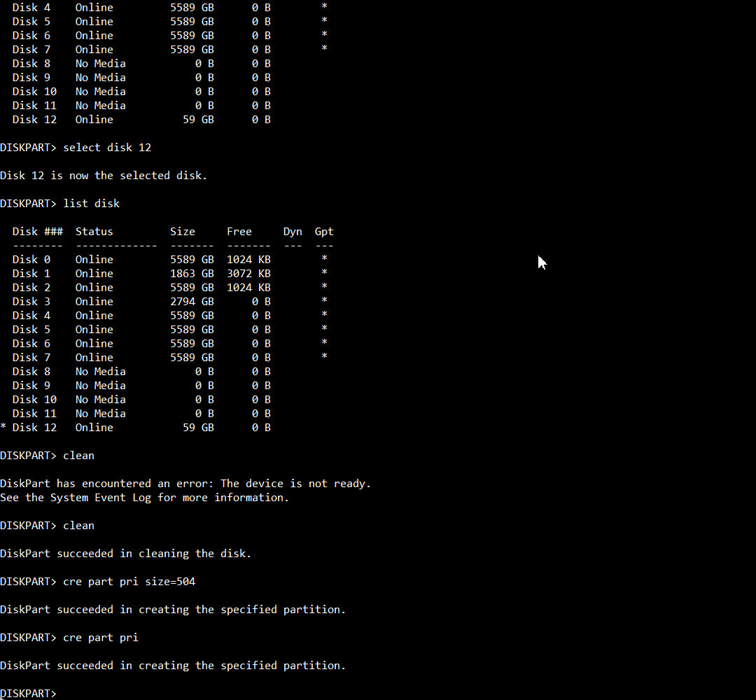The width and height of the screenshot is (756, 700).
Task: Click the 'Status' column header
Action: tap(94, 232)
